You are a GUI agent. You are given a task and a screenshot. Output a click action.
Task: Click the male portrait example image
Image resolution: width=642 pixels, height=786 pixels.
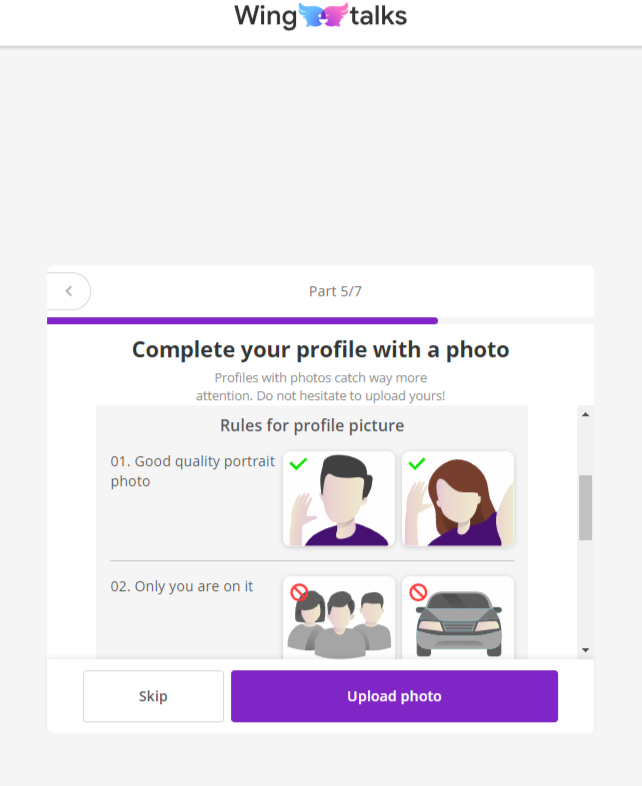[339, 498]
